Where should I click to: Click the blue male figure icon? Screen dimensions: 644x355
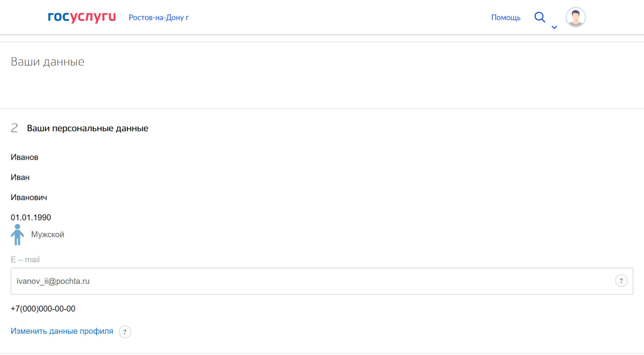(17, 235)
